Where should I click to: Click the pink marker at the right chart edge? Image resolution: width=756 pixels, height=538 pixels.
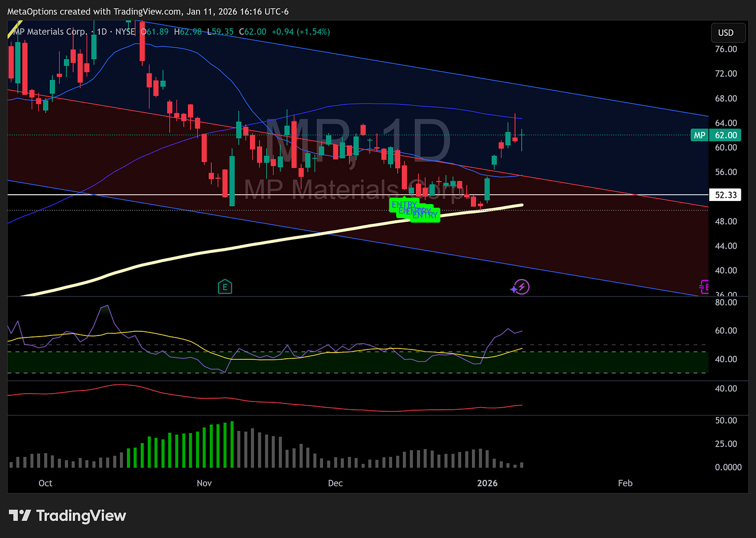coord(704,287)
